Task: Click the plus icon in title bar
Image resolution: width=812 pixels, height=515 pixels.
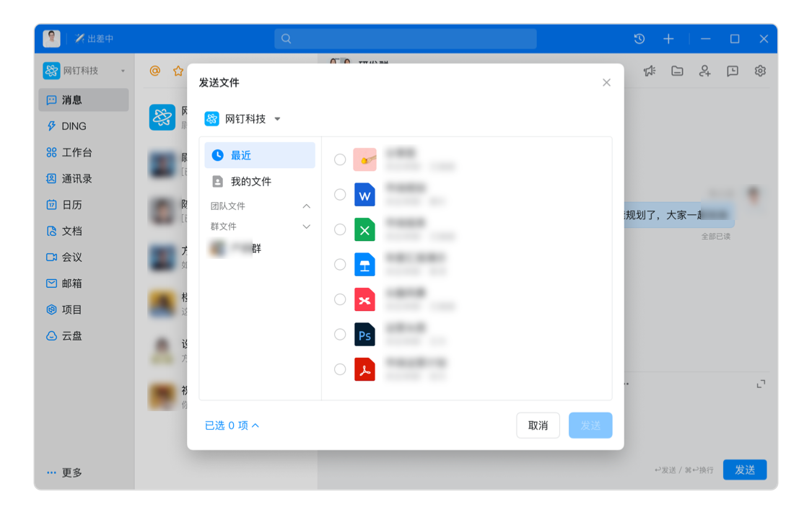Action: [668, 39]
